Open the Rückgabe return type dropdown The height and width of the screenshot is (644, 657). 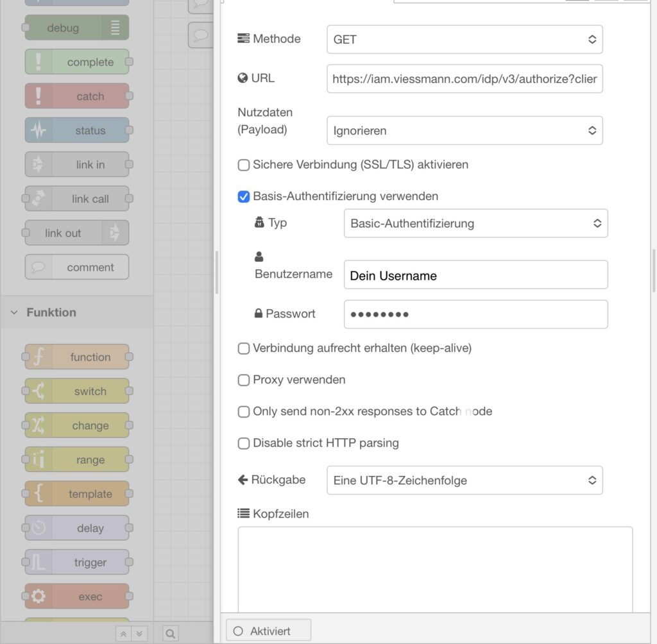coord(464,480)
